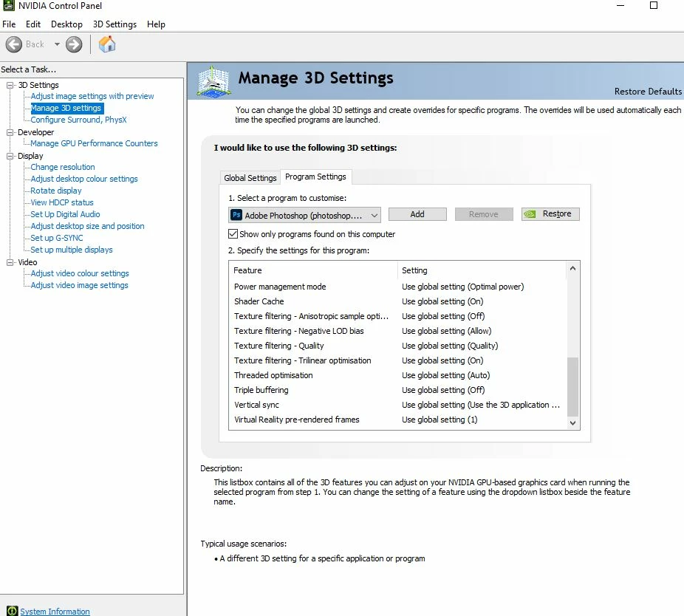Select Texture filtering - Trilinear optimisation row
Screen dimensions: 684x616
click(x=398, y=360)
